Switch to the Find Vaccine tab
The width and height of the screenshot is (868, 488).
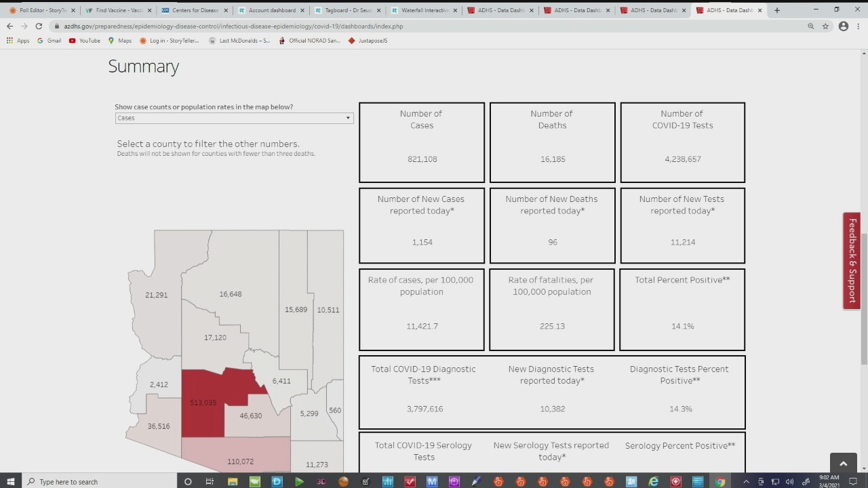pyautogui.click(x=115, y=10)
